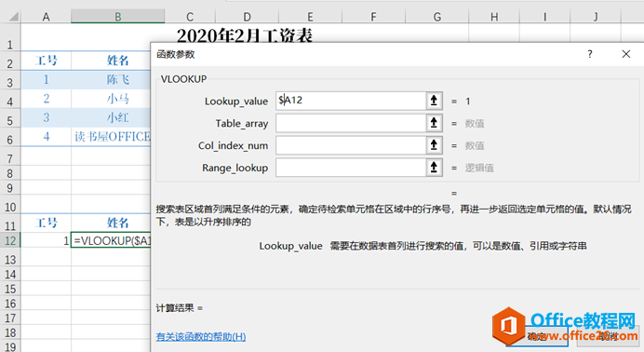Select row 19 header
This screenshot has width=644, height=352.
10,346
